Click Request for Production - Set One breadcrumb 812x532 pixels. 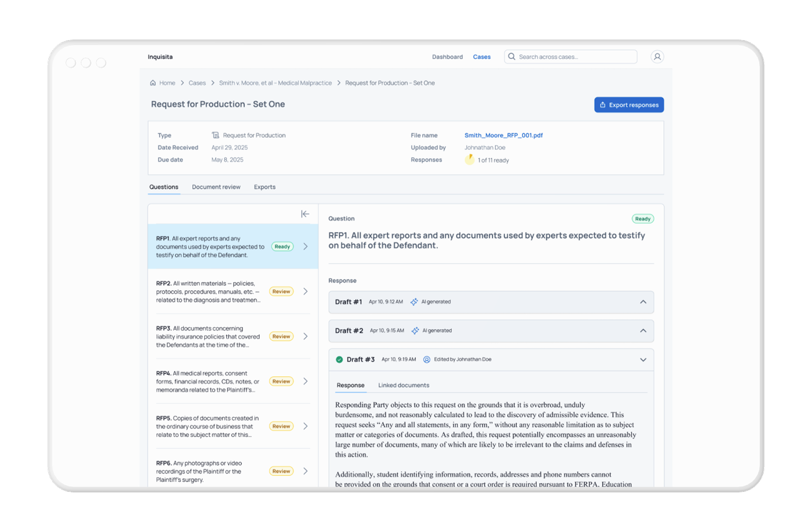(390, 83)
